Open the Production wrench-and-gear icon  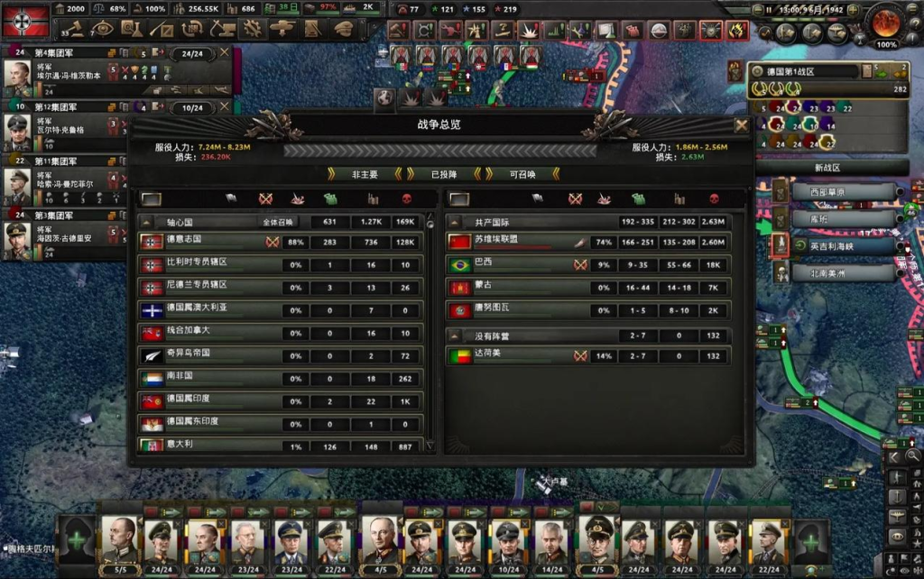coord(253,28)
